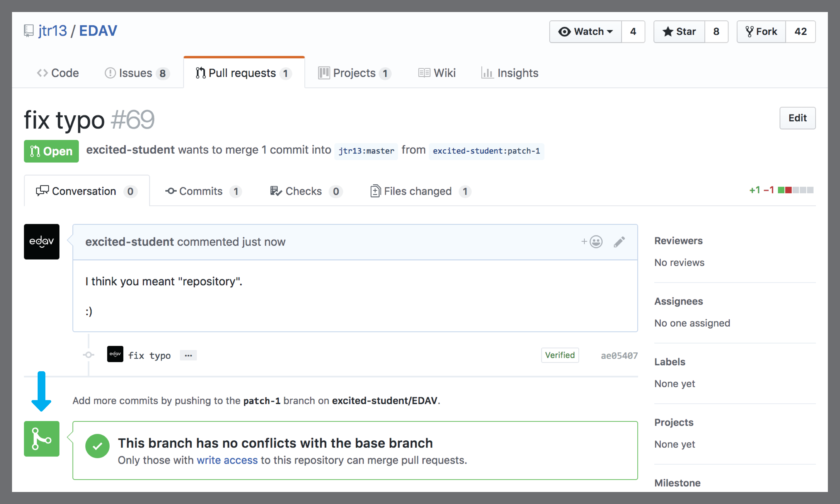Click the jtr13:master base branch label

pos(366,151)
